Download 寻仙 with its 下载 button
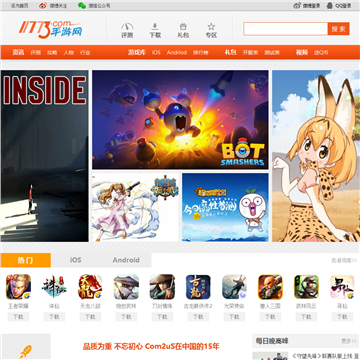The width and height of the screenshot is (360, 360). 342,317
